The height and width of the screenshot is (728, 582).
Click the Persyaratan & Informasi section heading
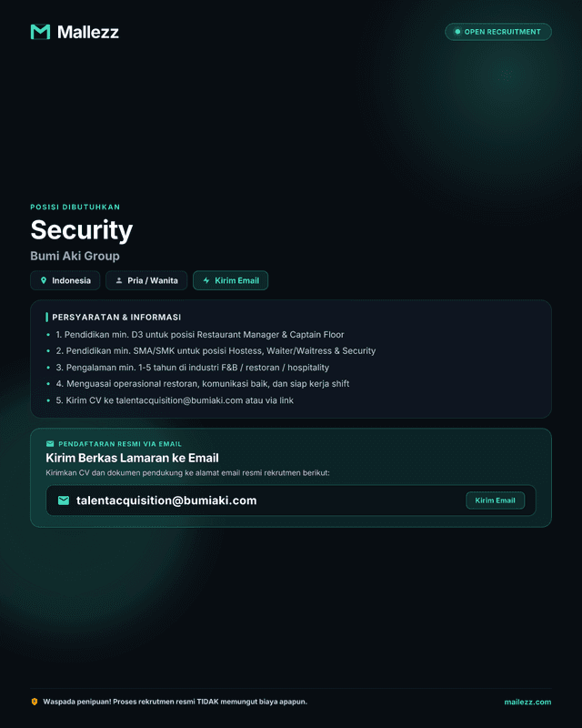pos(116,317)
